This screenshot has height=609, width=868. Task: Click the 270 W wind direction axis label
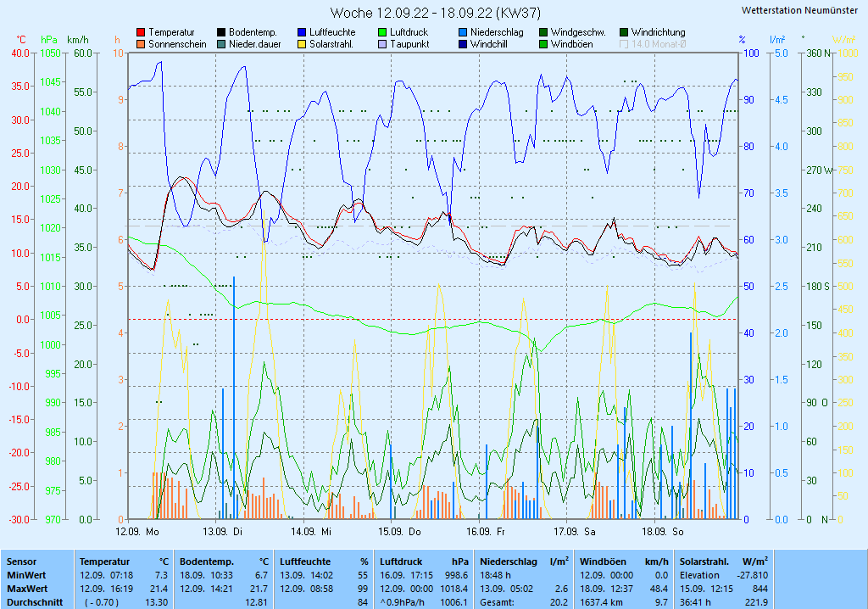pos(820,170)
